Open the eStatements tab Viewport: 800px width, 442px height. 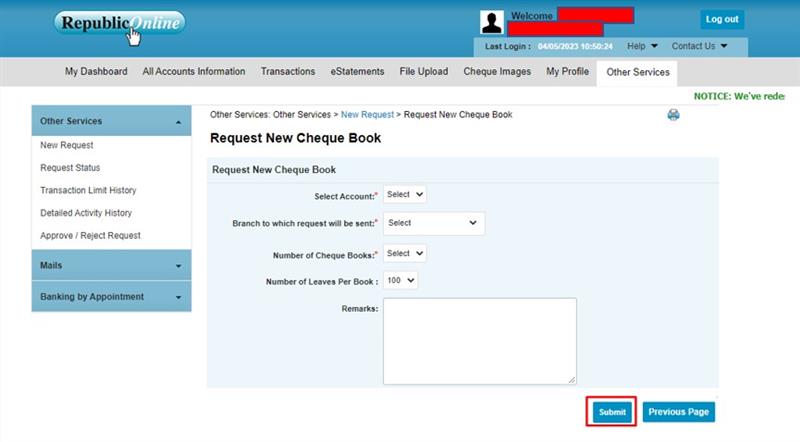351,72
